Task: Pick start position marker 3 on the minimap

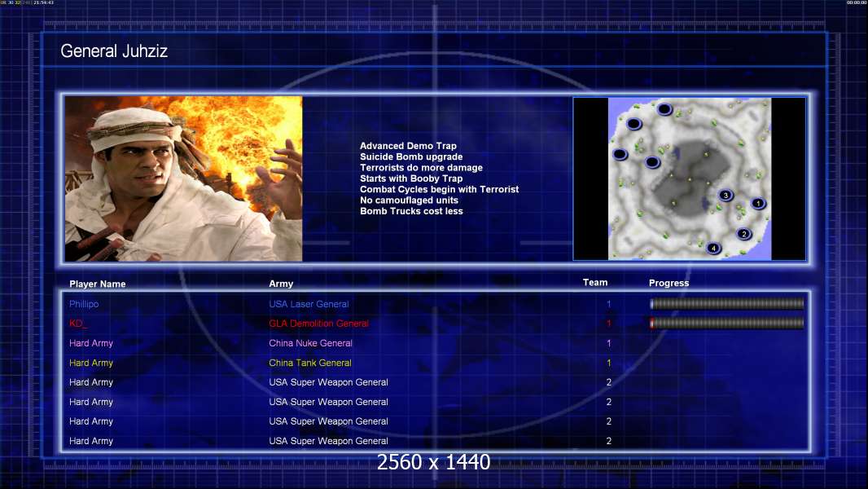Action: 726,195
